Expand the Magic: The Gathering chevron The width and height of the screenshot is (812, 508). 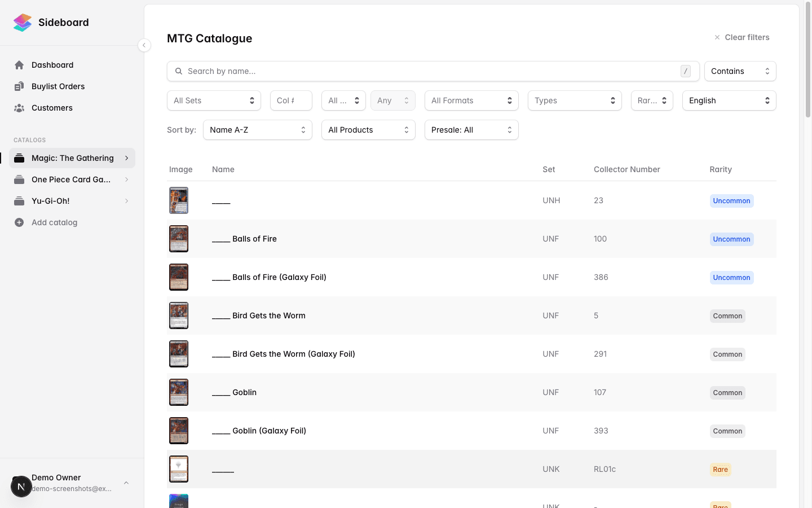[x=127, y=158]
